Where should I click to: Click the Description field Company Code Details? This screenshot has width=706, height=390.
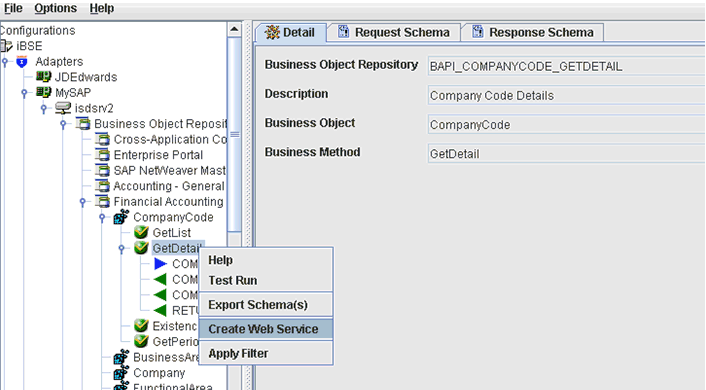click(566, 95)
